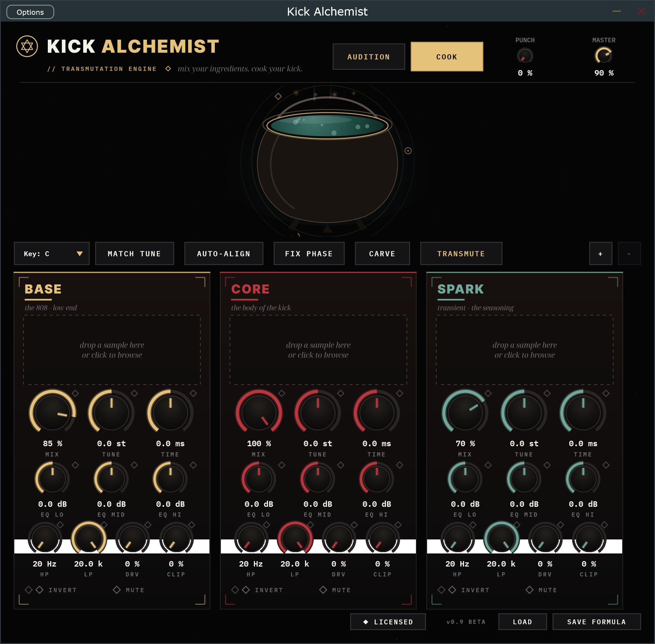The width and height of the screenshot is (655, 644).
Task: Click diamond icon beside CORE TUNE knob
Action: [x=340, y=393]
